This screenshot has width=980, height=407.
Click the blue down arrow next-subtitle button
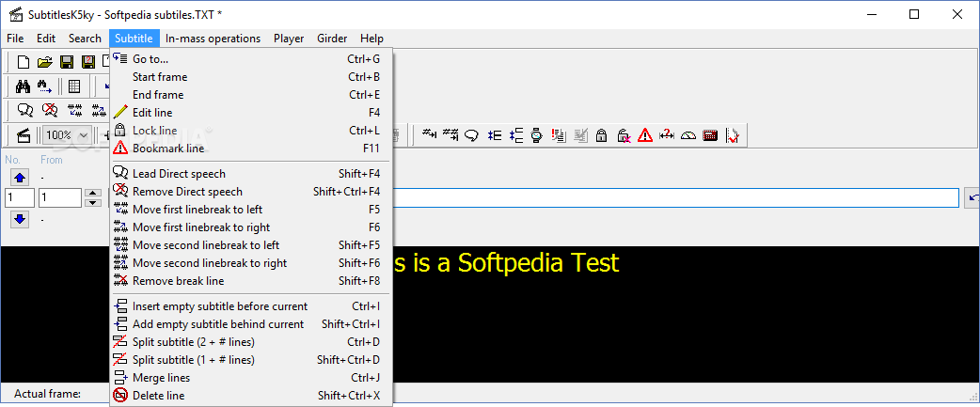pyautogui.click(x=20, y=219)
